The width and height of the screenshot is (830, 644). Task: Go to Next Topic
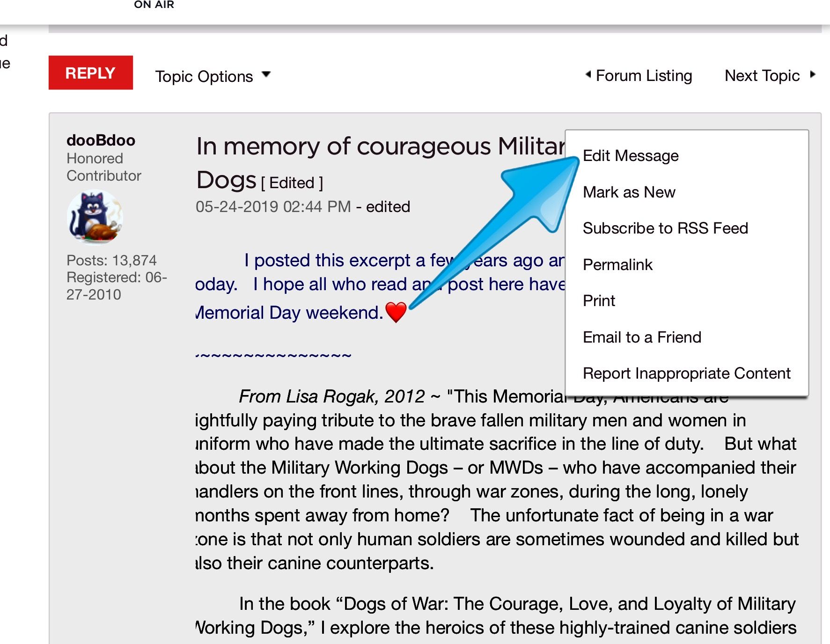pyautogui.click(x=762, y=75)
